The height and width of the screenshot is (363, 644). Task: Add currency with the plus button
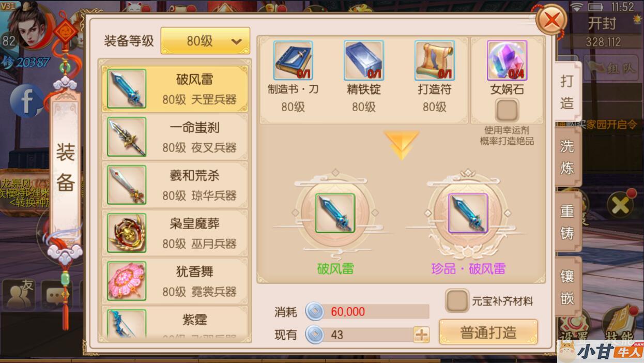pyautogui.click(x=421, y=335)
